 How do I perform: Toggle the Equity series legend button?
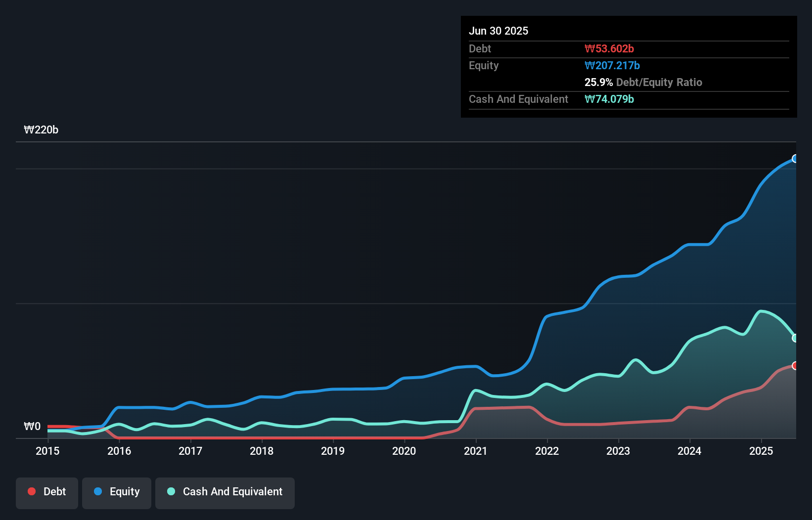(x=117, y=492)
